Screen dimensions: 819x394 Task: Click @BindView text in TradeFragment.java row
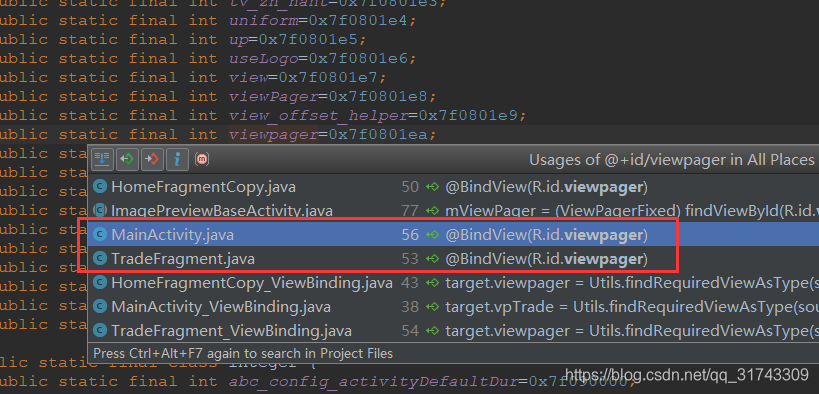pyautogui.click(x=546, y=259)
